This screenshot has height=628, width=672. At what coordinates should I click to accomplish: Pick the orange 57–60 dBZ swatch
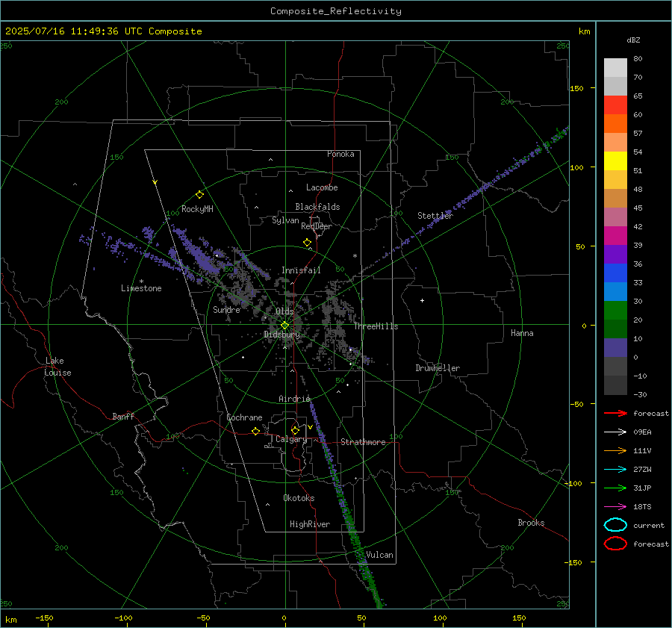click(x=615, y=124)
